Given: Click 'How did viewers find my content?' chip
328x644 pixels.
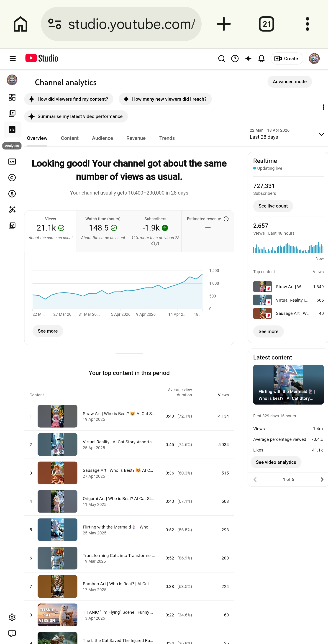Looking at the screenshot, I should 69,99.
